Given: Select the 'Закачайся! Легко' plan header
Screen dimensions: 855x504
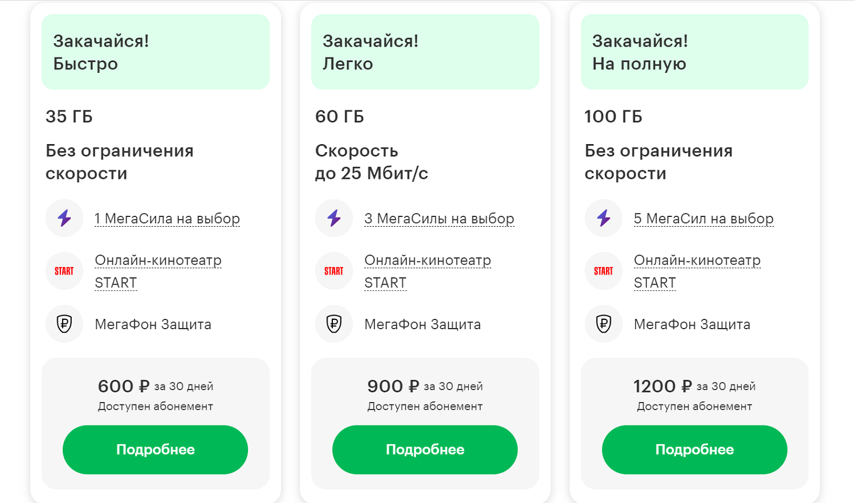Looking at the screenshot, I should point(425,52).
